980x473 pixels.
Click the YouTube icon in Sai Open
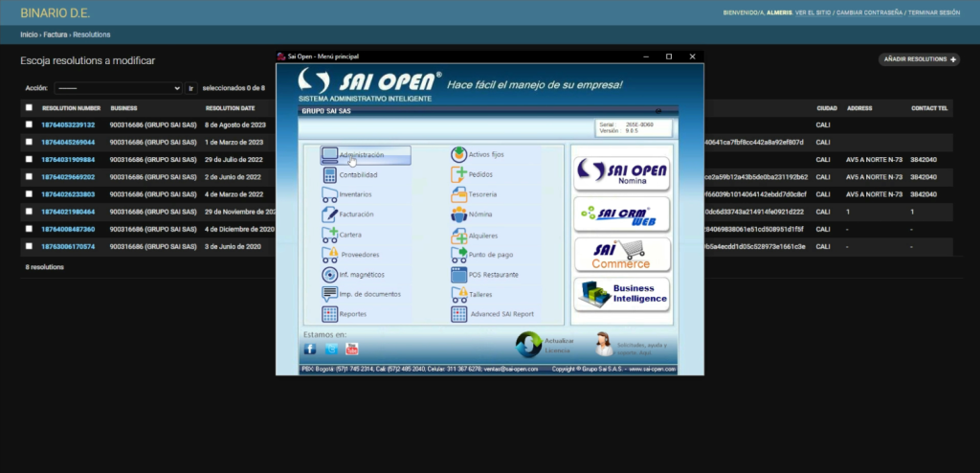[352, 349]
